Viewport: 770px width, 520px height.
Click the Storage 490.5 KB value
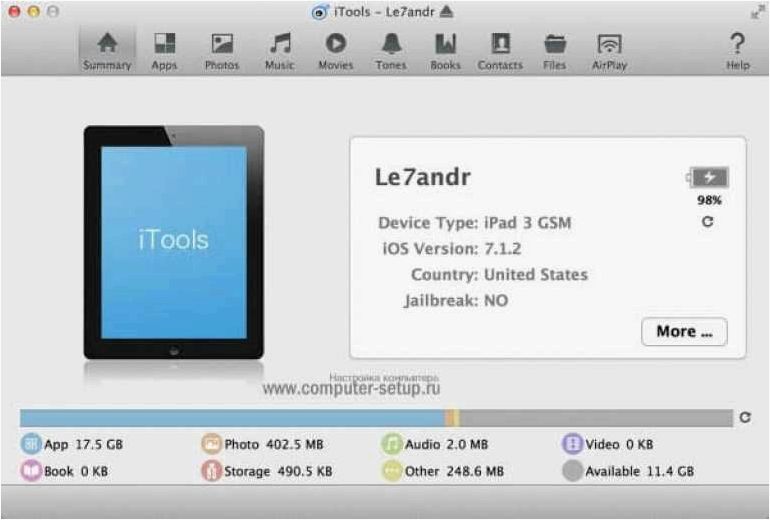305,471
